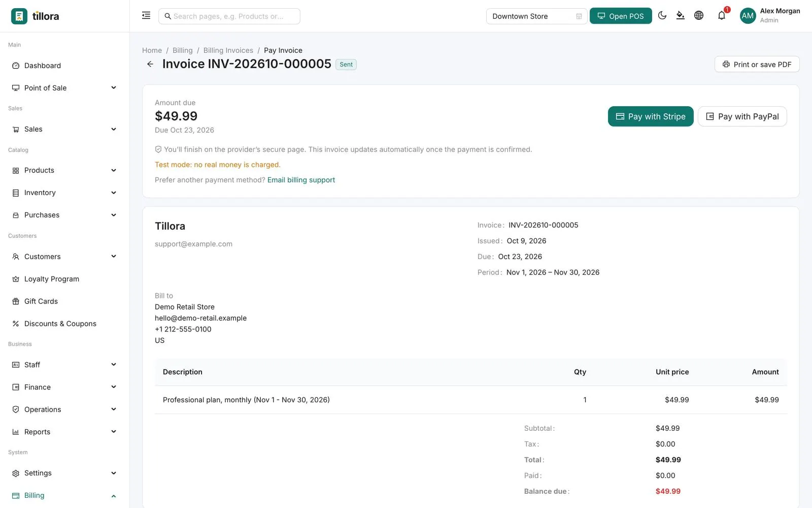Viewport: 812px width, 508px height.
Task: Click the Dashboard sidebar icon
Action: 16,66
